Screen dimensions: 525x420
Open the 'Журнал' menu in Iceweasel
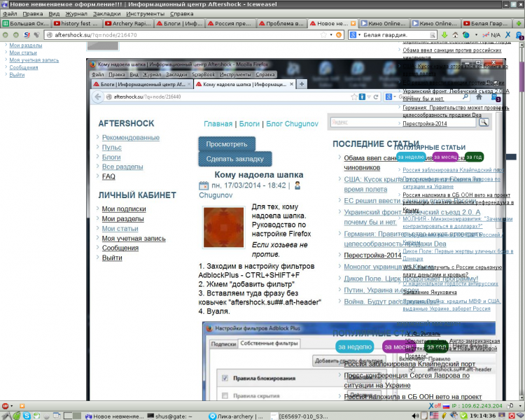click(76, 13)
